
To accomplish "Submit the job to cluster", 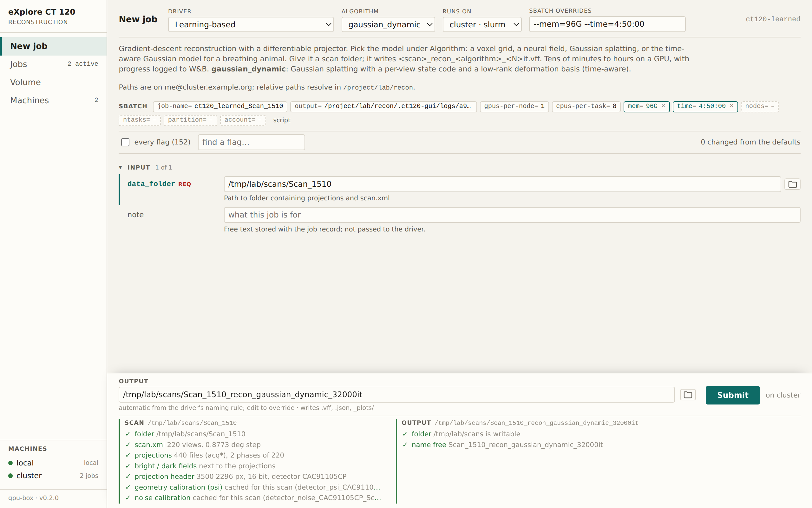I will tap(732, 395).
